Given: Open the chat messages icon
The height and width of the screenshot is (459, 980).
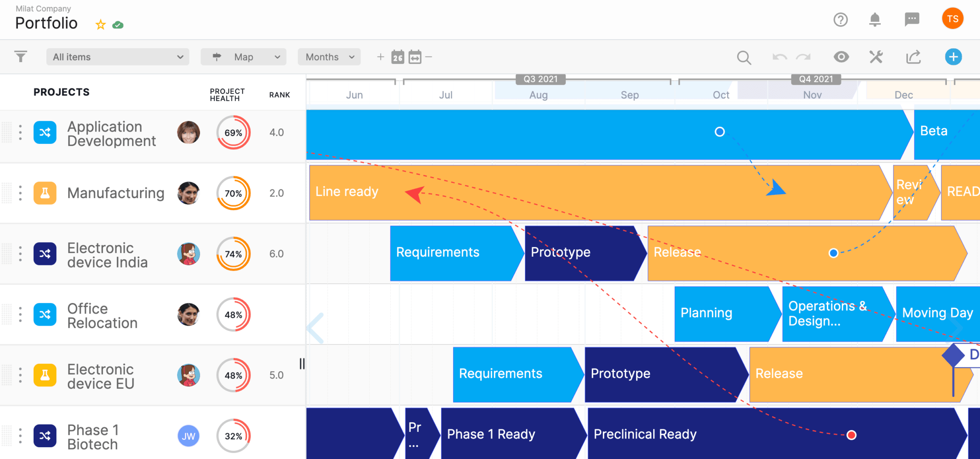Looking at the screenshot, I should [912, 19].
